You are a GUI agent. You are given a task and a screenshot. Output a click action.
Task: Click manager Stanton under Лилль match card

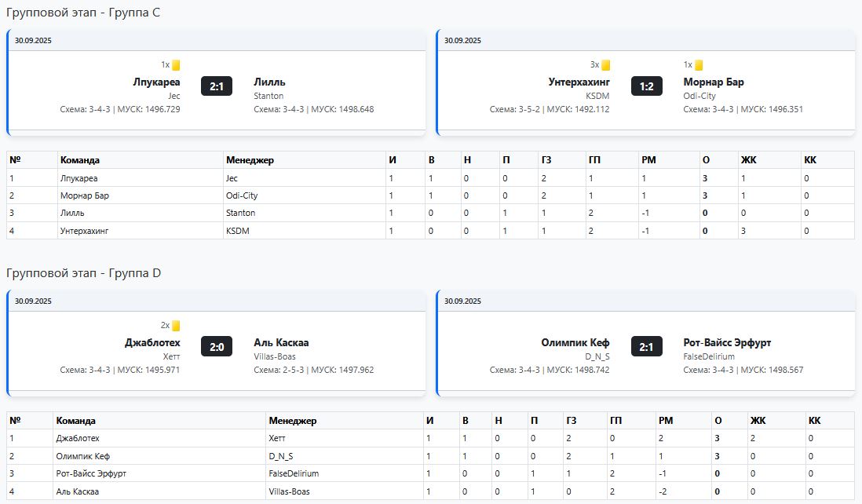click(x=268, y=96)
